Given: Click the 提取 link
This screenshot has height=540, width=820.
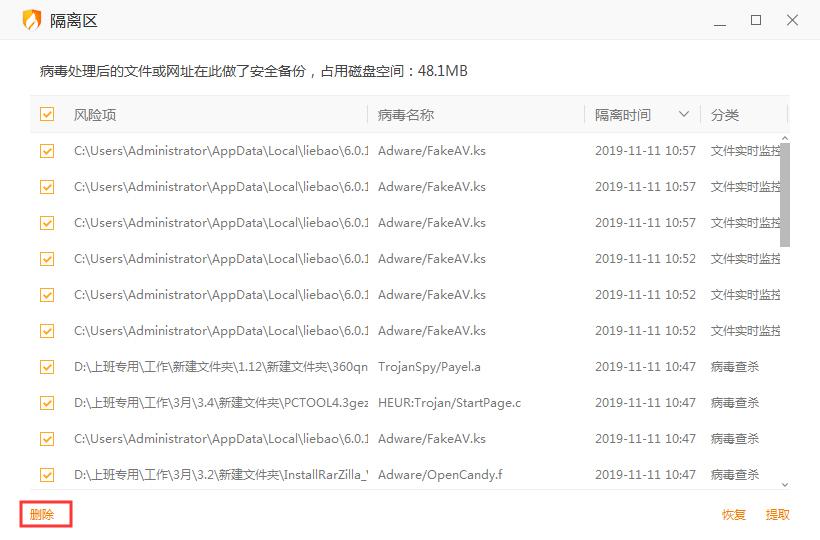Looking at the screenshot, I should 777,515.
